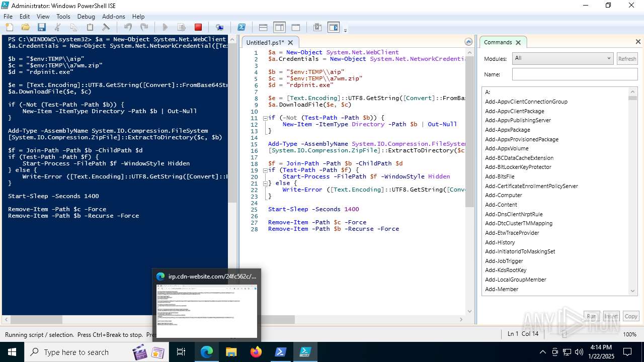Open Microsoft Edge from the taskbar

206,352
